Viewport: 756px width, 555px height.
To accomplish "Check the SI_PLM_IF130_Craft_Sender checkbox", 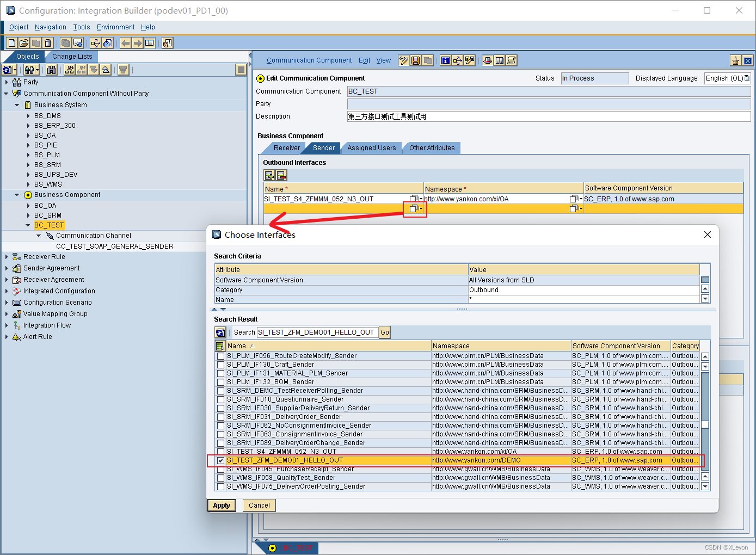I will [x=220, y=365].
